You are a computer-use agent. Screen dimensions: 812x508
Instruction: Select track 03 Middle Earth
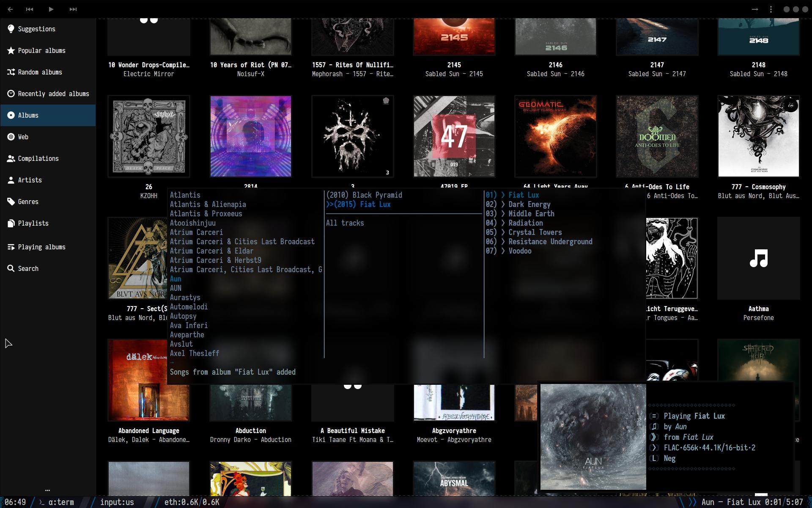520,213
